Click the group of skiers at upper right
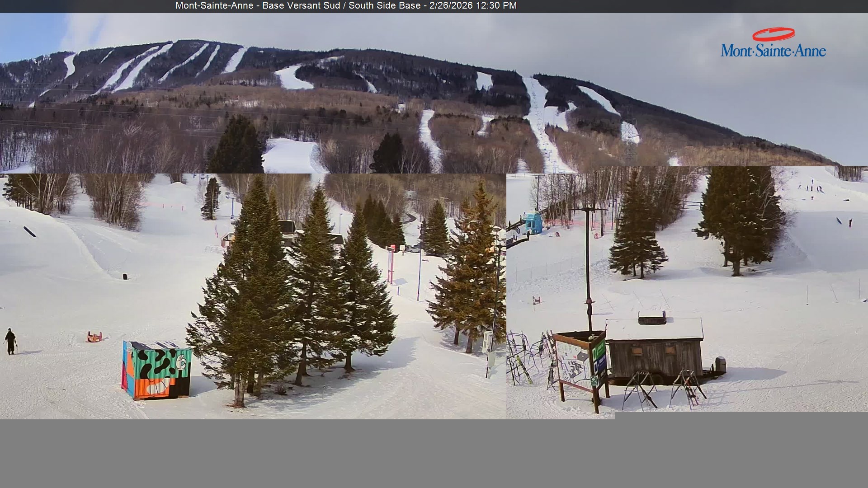Viewport: 868px width, 488px height. pos(810,187)
